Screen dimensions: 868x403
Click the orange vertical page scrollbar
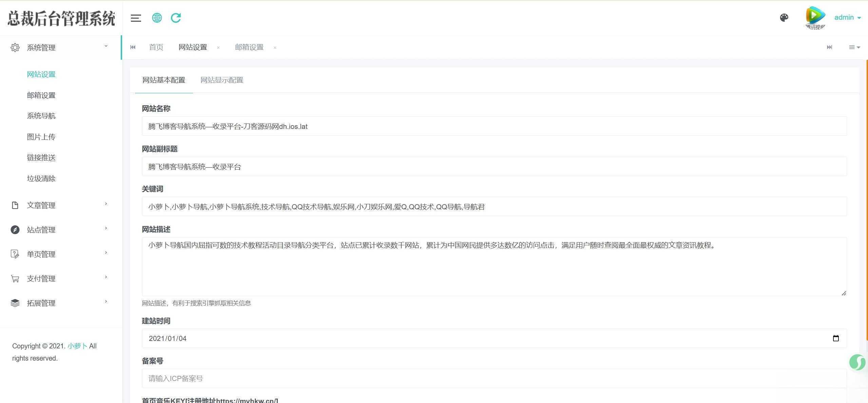pyautogui.click(x=867, y=200)
